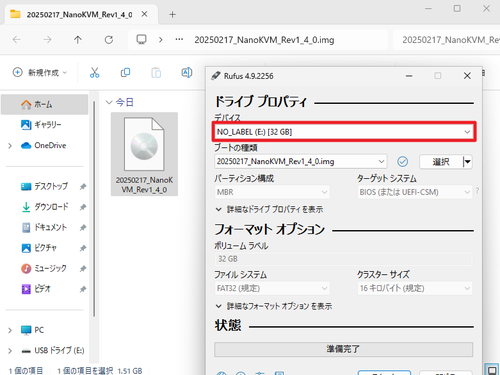Expand the PC tree node
Viewport: 500px width, 375px height.
click(x=10, y=330)
